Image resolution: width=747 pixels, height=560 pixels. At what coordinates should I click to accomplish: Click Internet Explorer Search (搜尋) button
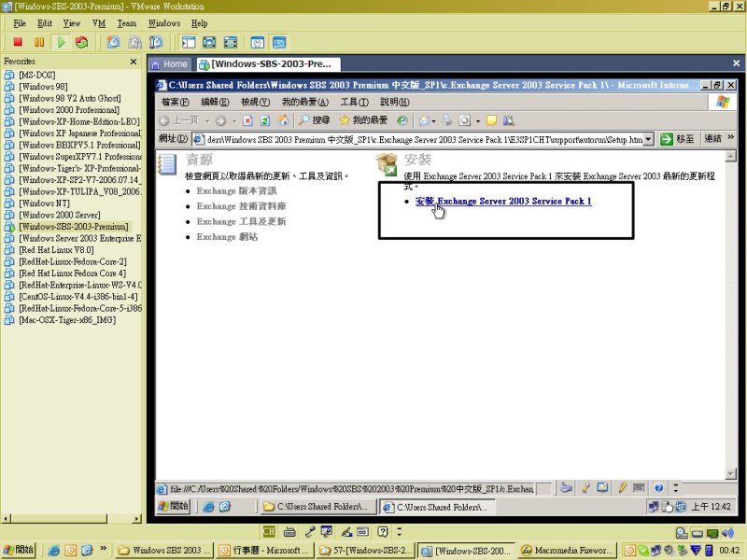click(315, 120)
